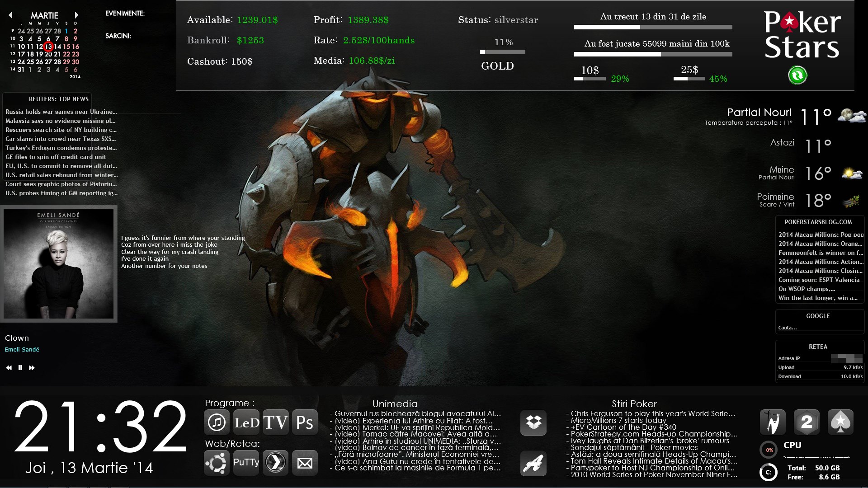Open Emeli Sandé album cover thumbnail
Image resolution: width=868 pixels, height=488 pixels.
(59, 264)
